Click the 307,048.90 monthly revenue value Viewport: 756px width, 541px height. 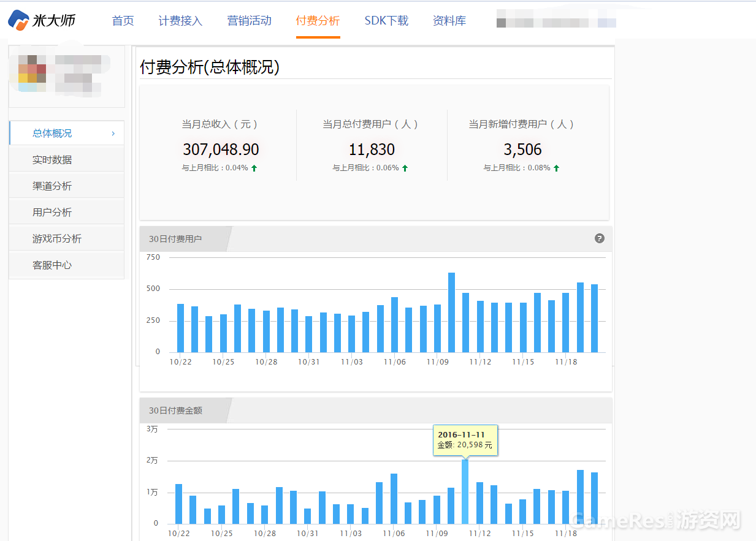[x=221, y=149]
